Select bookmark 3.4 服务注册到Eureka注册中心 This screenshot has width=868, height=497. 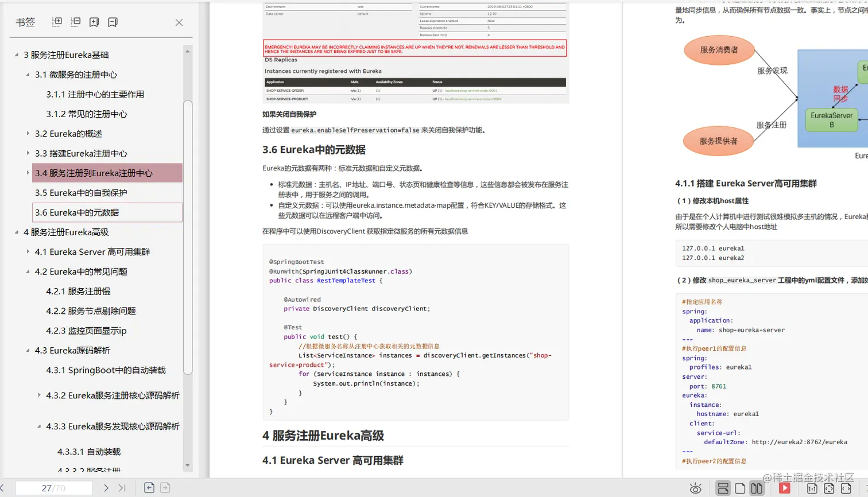(x=107, y=173)
